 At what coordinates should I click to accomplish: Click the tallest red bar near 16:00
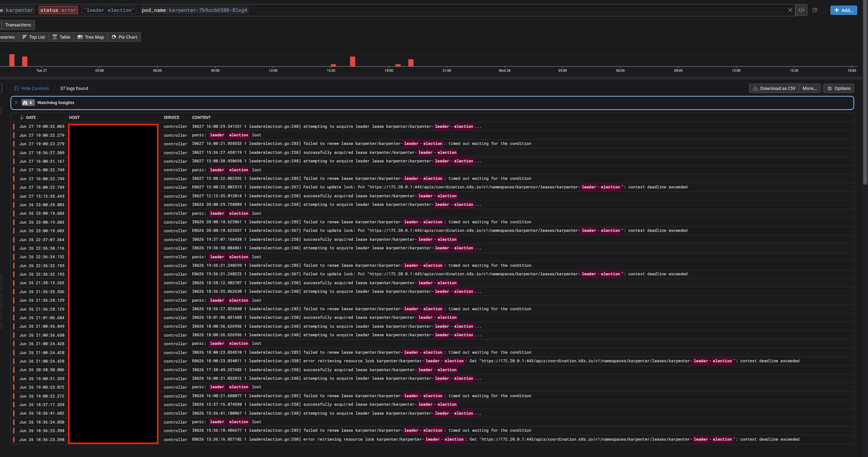[353, 61]
